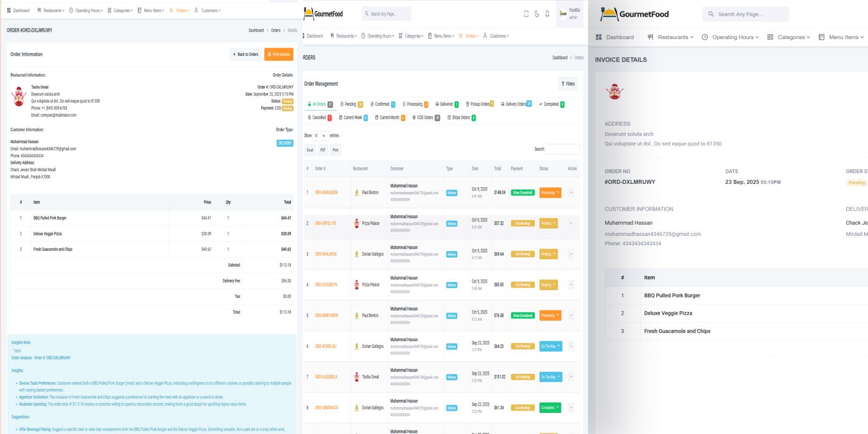Open the Show entries count dropdown

point(320,136)
